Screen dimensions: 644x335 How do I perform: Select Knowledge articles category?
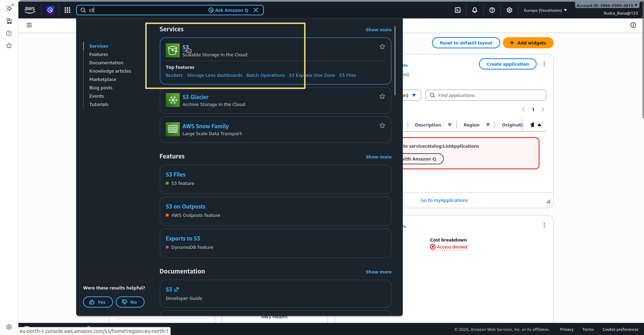110,71
